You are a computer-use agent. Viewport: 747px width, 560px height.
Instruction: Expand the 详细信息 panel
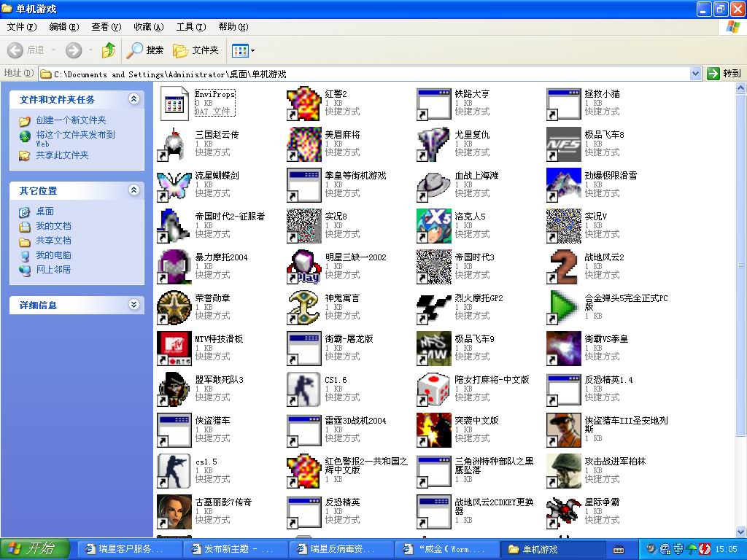pyautogui.click(x=134, y=305)
